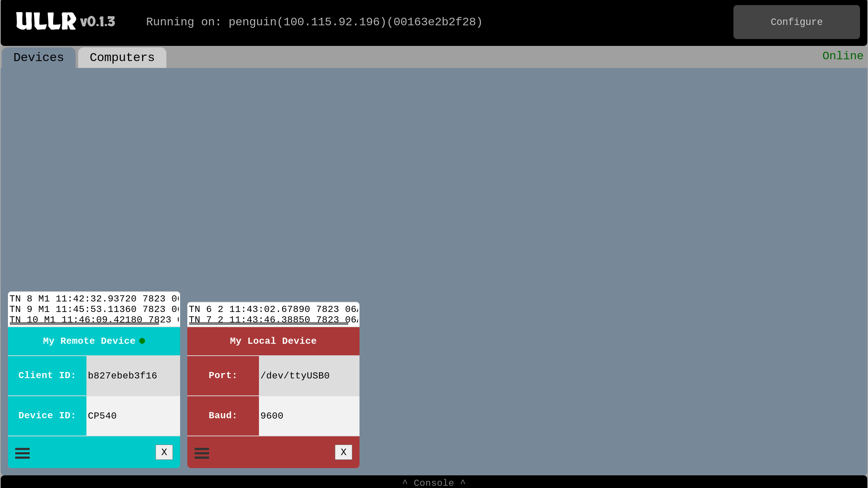Click the Device ID field CP540
This screenshot has height=488, width=868.
pyautogui.click(x=133, y=416)
